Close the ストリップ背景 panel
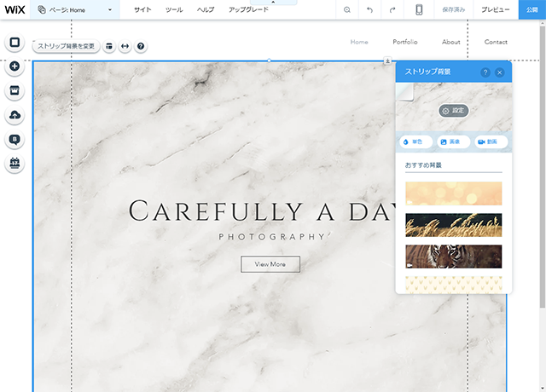546x392 pixels. point(500,72)
